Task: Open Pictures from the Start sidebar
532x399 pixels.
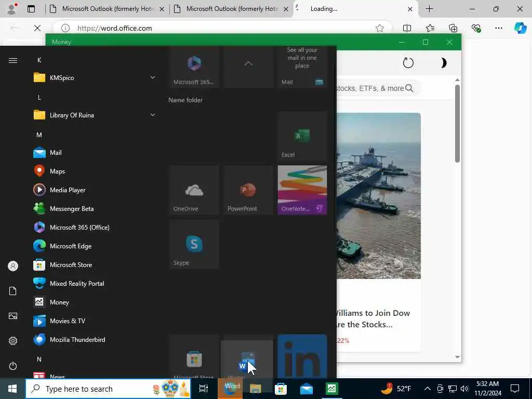Action: coord(13,316)
